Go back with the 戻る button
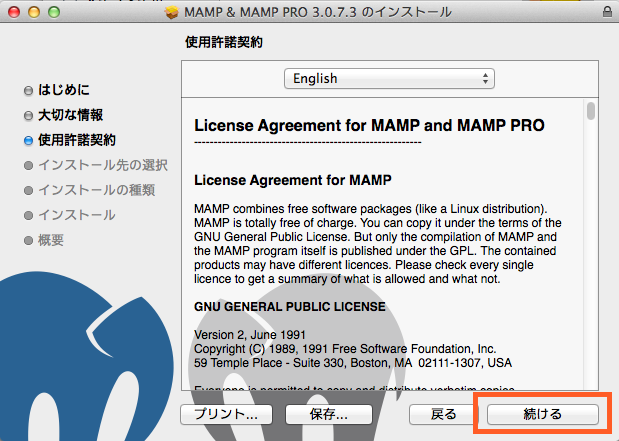619x441 pixels. pyautogui.click(x=443, y=413)
